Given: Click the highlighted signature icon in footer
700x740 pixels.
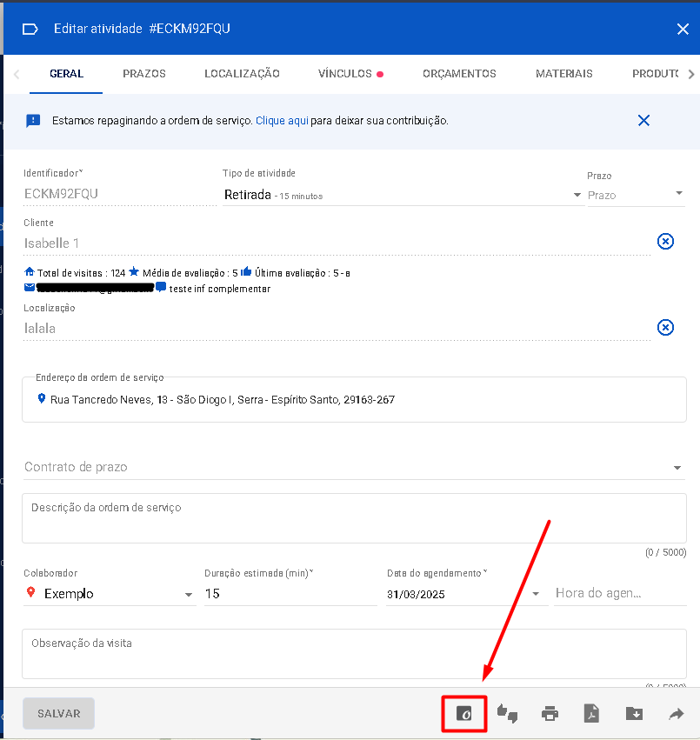Looking at the screenshot, I should click(464, 714).
